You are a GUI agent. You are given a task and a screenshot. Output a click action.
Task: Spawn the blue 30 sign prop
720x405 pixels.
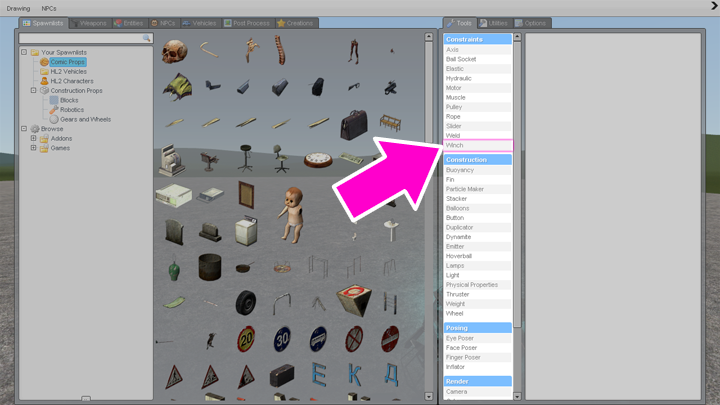[x=282, y=339]
